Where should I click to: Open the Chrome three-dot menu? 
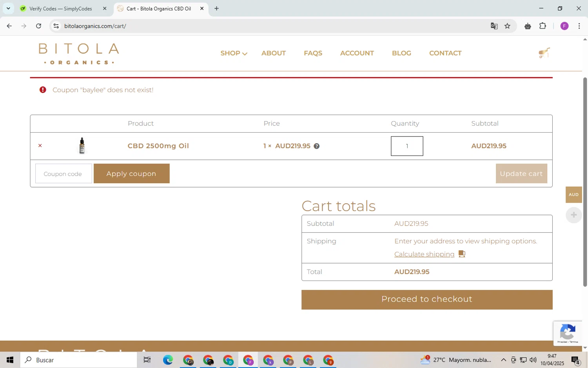click(579, 26)
